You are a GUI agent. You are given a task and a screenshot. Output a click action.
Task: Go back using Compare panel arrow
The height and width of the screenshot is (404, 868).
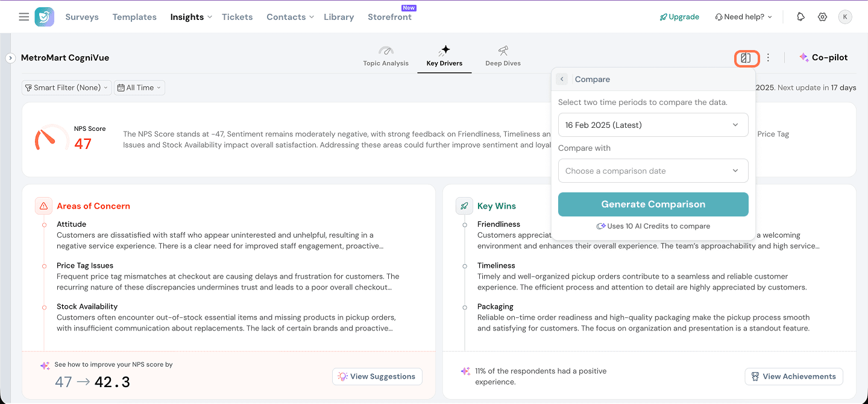(x=562, y=79)
